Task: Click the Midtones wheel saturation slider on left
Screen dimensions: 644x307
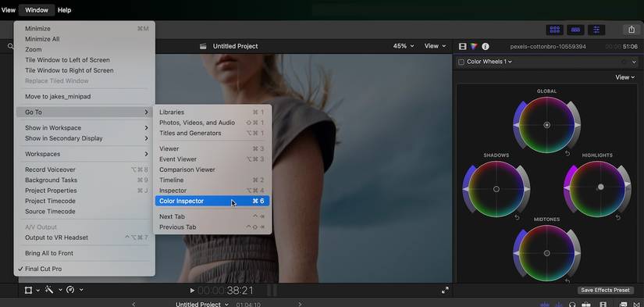Action: pyautogui.click(x=518, y=253)
